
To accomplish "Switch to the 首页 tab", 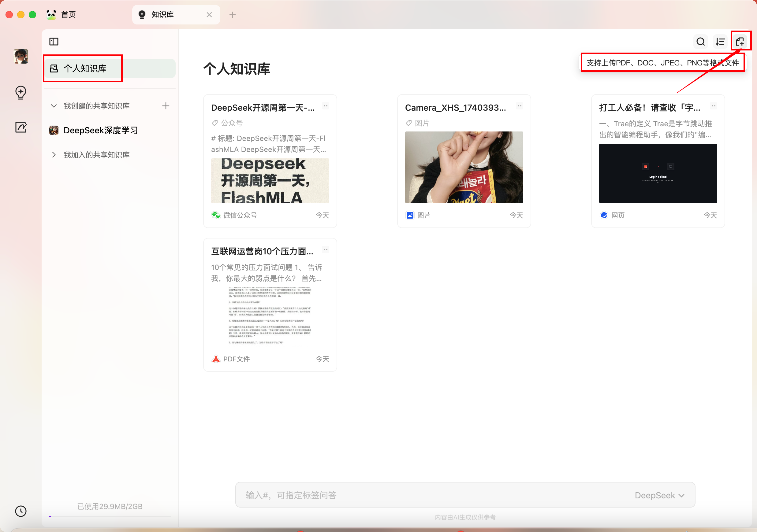I will [68, 14].
